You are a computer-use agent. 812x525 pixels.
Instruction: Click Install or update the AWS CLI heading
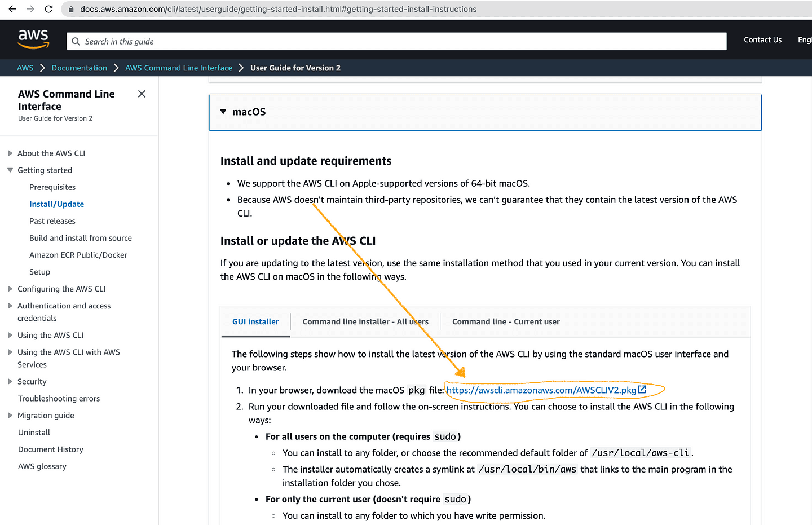[298, 241]
